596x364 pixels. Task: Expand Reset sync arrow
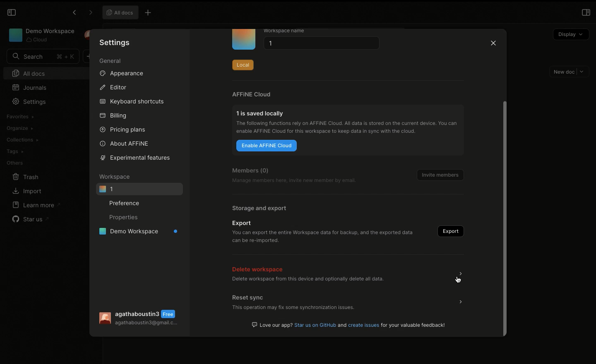tap(461, 302)
